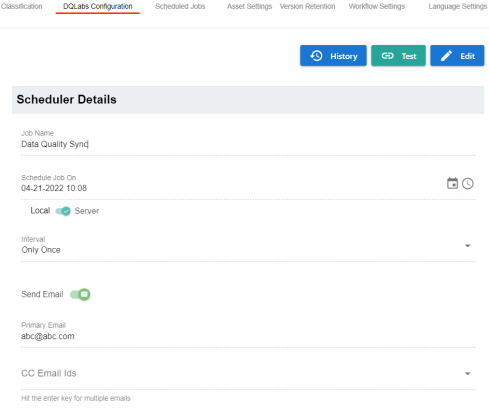Screen dimensions: 489x408
Task: Toggle the Local/Server switch
Action: tap(63, 211)
